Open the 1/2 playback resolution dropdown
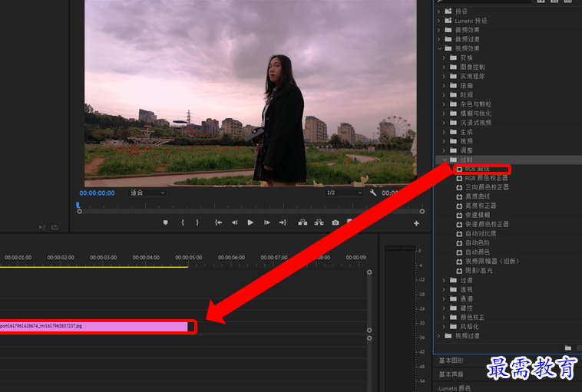Viewport: 582px width, 392px height. (x=344, y=193)
